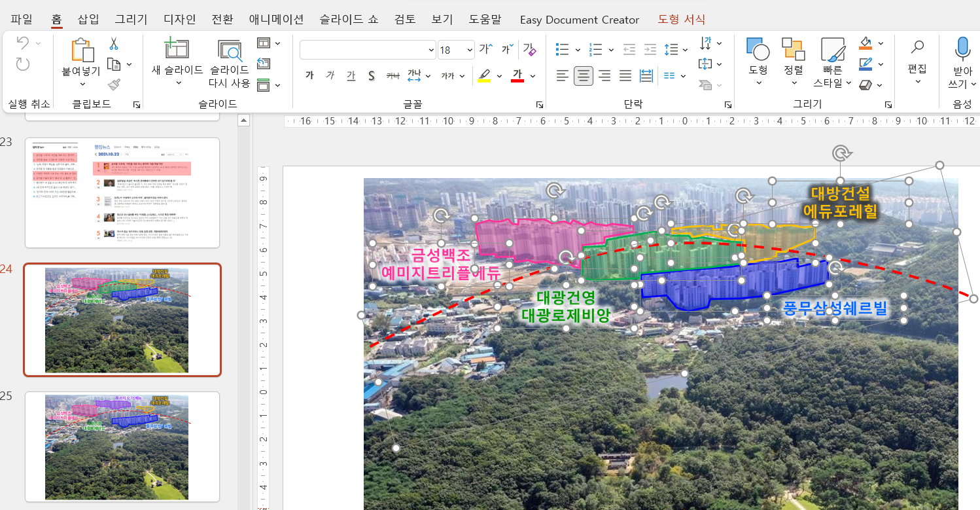This screenshot has width=980, height=510.
Task: Switch to the 삽입 tab
Action: (88, 19)
